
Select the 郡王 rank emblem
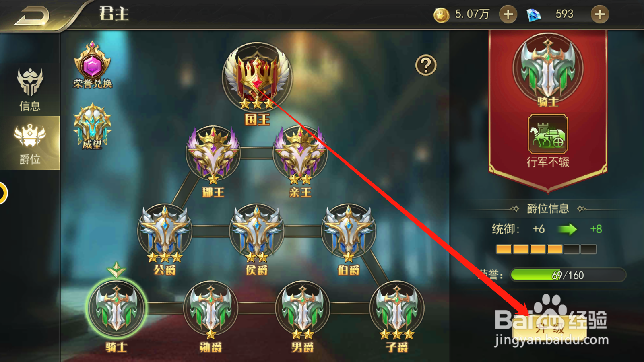[x=213, y=154]
